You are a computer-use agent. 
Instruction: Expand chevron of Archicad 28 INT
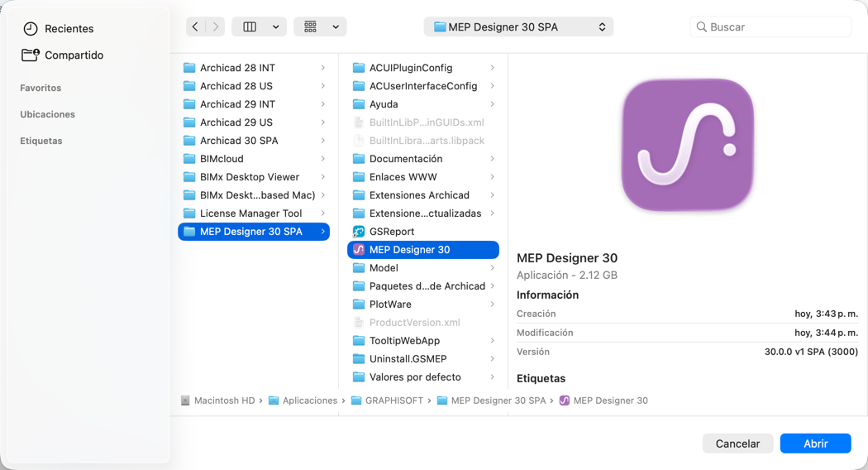pos(322,68)
